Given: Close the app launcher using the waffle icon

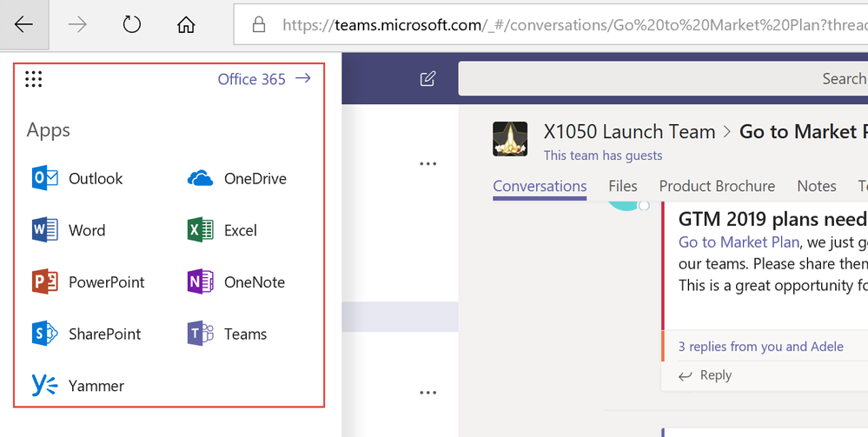Looking at the screenshot, I should click(x=34, y=79).
